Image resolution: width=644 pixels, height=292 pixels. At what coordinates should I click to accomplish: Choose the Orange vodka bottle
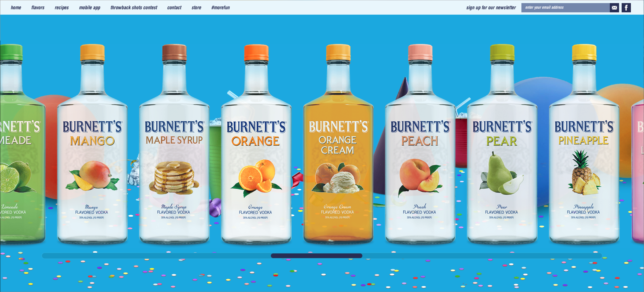[x=256, y=144]
